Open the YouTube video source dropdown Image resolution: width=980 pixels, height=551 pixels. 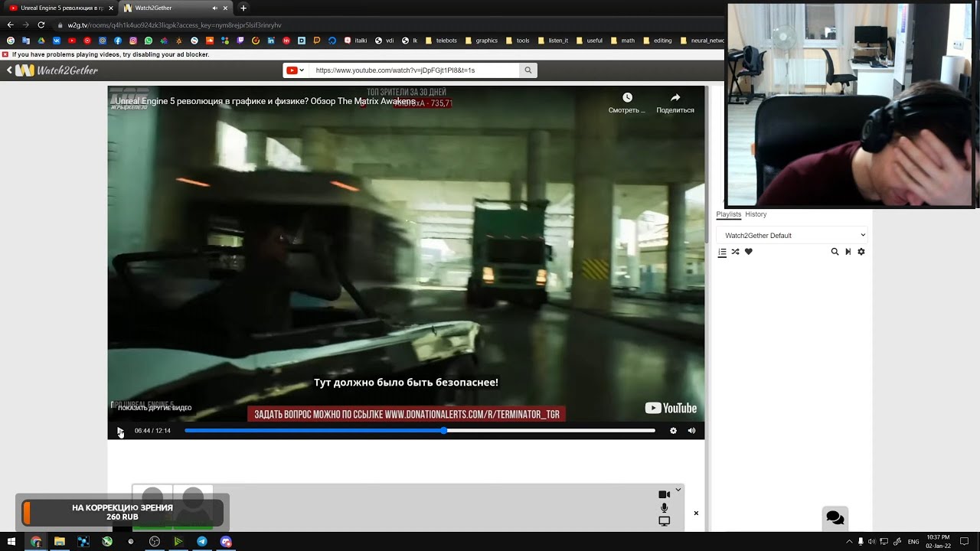295,70
